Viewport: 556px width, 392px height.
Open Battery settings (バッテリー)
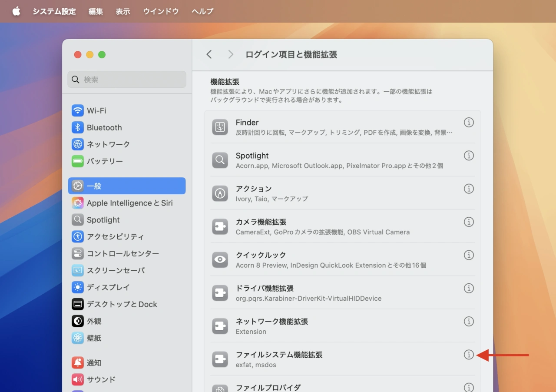click(x=104, y=161)
